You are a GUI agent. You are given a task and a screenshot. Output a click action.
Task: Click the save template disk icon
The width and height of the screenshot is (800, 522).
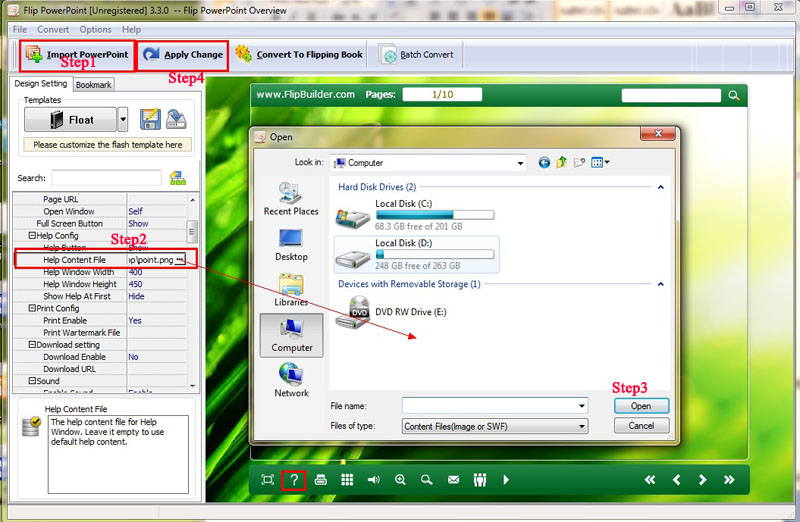[150, 119]
